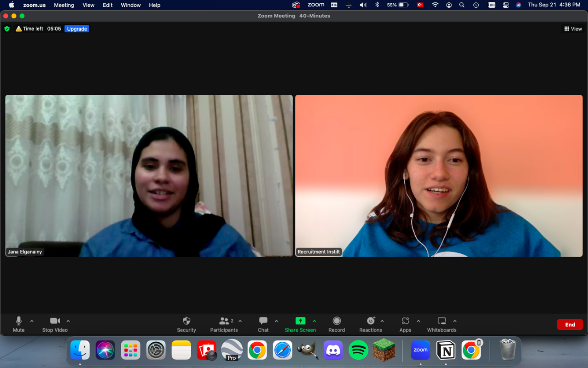The image size is (588, 368).
Task: Open Notes from the Dock
Action: coord(181,351)
